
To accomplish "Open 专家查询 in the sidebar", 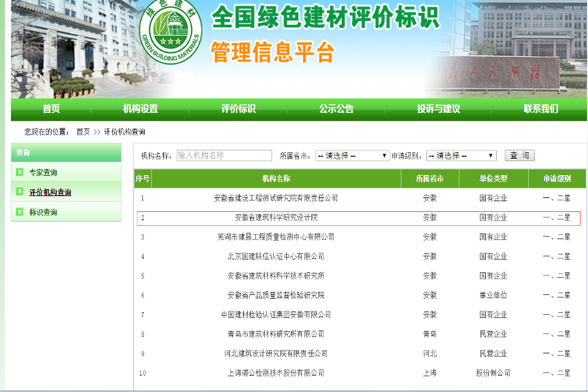I will click(x=43, y=173).
